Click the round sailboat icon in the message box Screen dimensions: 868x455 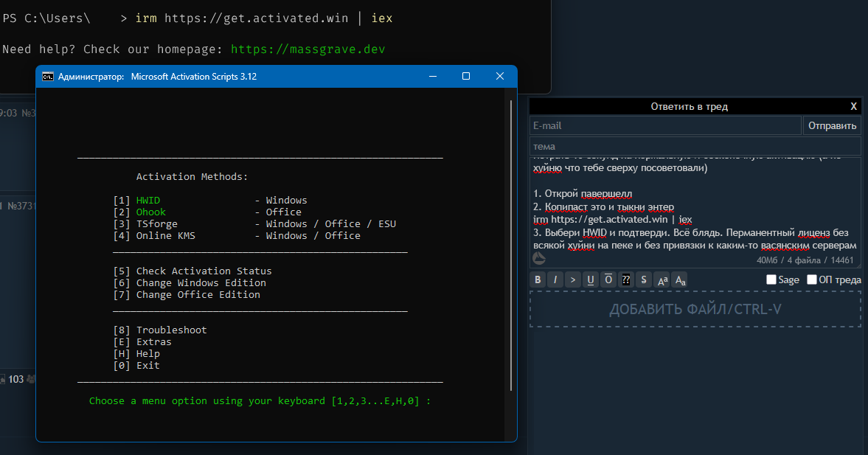pyautogui.click(x=538, y=258)
